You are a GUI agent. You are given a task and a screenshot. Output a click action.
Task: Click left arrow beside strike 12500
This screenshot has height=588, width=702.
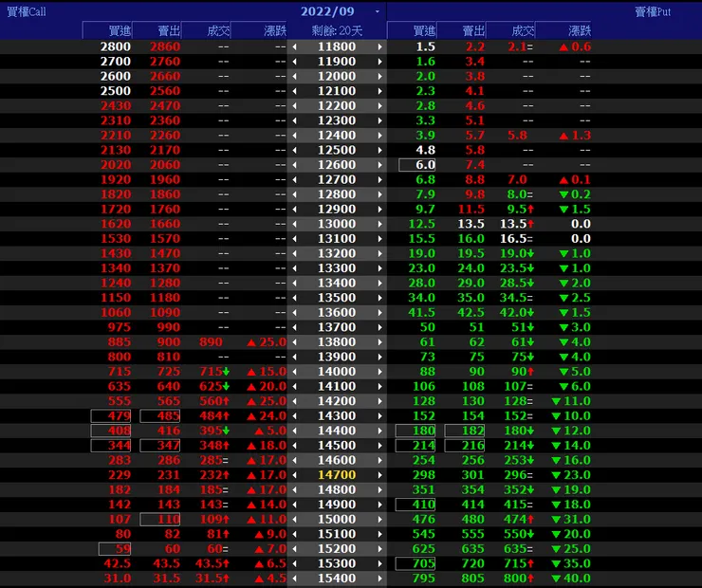[295, 150]
